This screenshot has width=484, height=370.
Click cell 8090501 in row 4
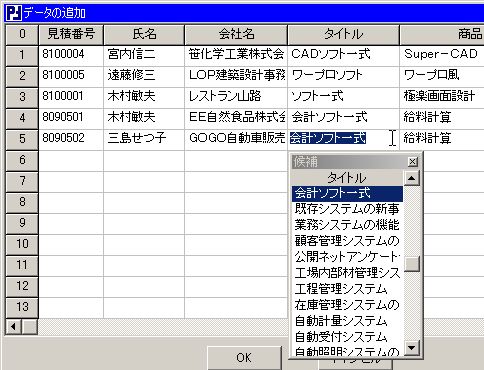pos(71,118)
